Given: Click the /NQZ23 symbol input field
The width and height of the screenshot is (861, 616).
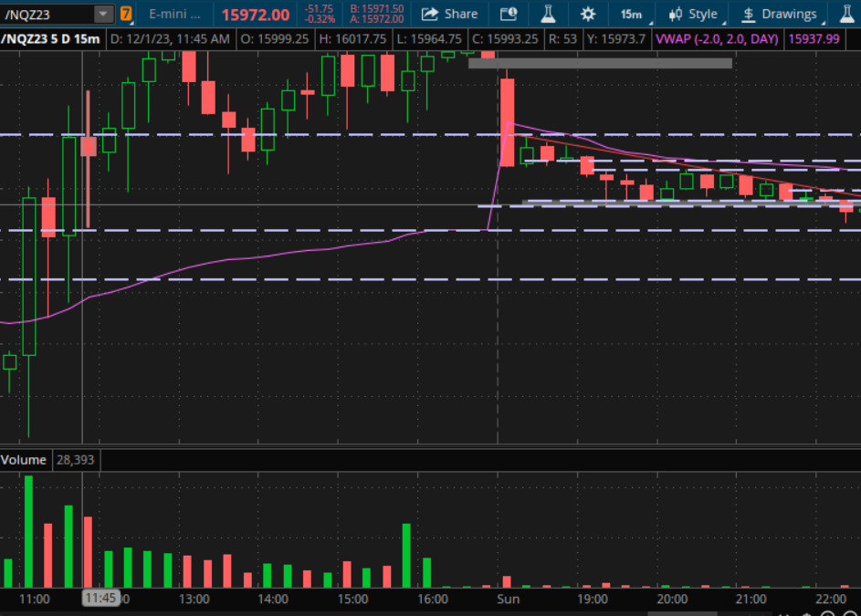Looking at the screenshot, I should point(47,14).
